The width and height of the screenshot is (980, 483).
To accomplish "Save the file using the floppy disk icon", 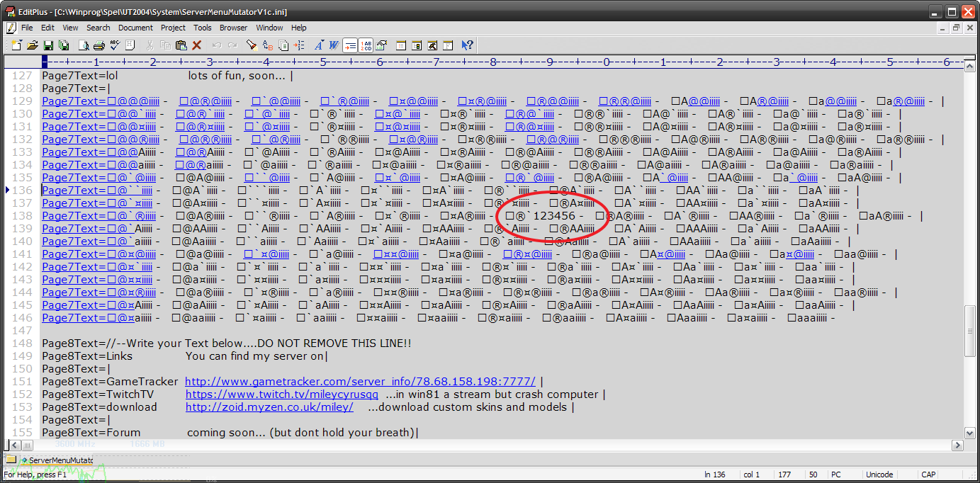I will (x=49, y=45).
